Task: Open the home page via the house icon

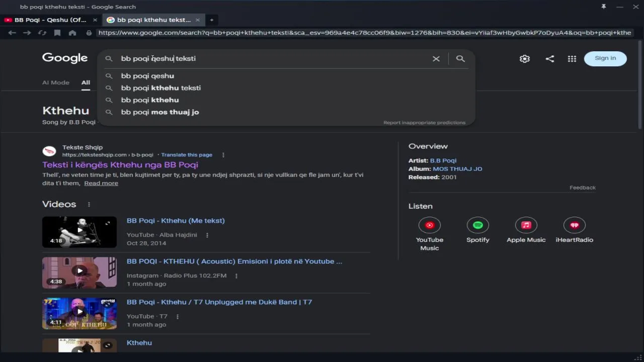Action: (x=72, y=33)
